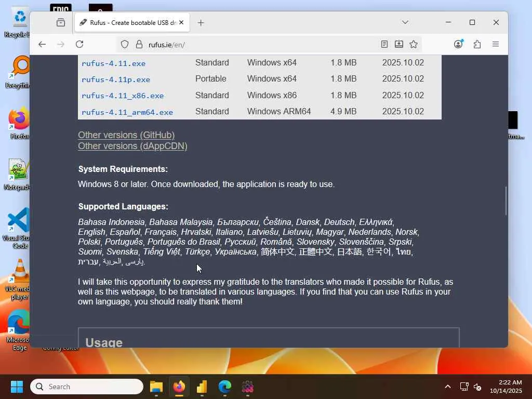Viewport: 532px width, 399px height.
Task: Open Firefox tracking protection shield
Action: pos(125,45)
